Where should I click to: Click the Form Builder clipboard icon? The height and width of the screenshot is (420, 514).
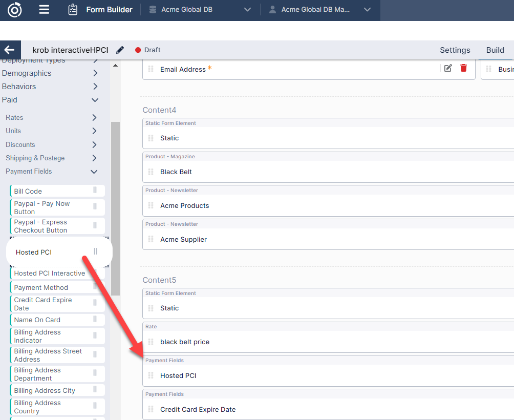[73, 10]
